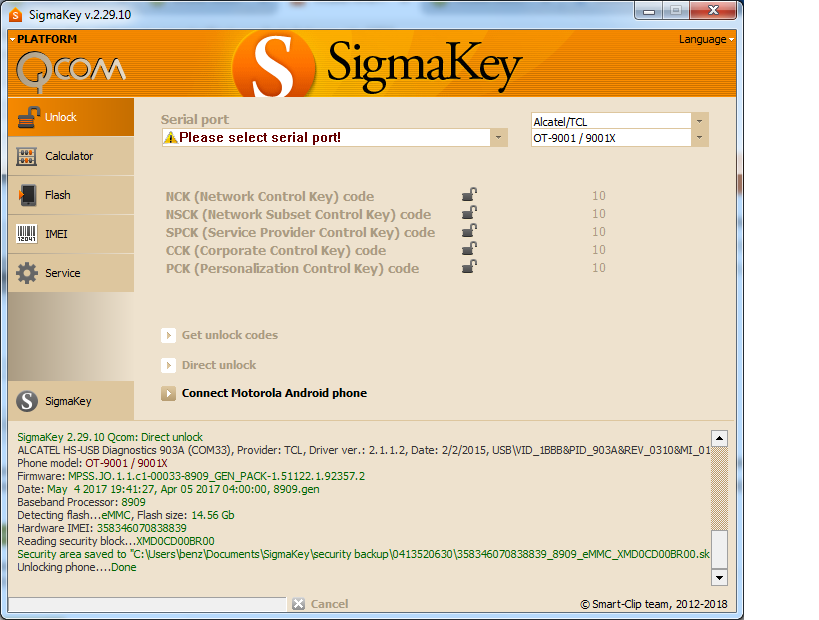Click the X icon next to Cancel

click(298, 604)
